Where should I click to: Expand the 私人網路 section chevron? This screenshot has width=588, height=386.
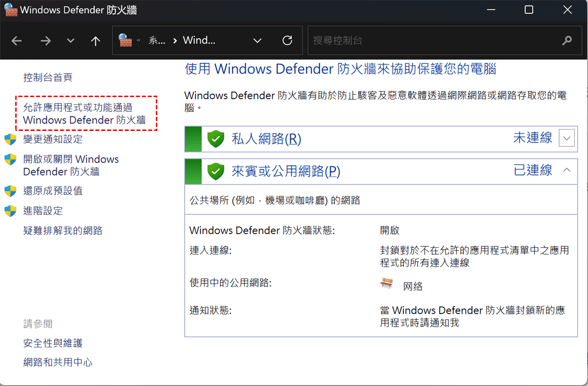coord(566,139)
